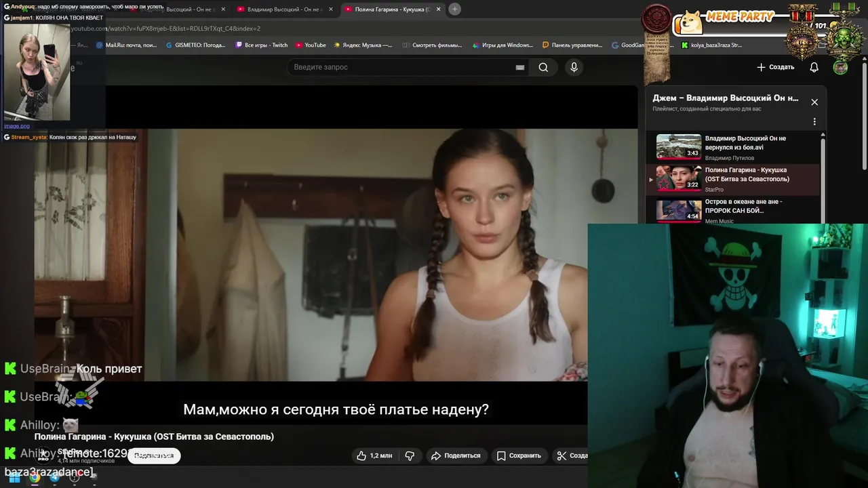Image resolution: width=868 pixels, height=488 pixels.
Task: Play Владимир Высоцкий Он не вернулся thumbnail
Action: [679, 147]
